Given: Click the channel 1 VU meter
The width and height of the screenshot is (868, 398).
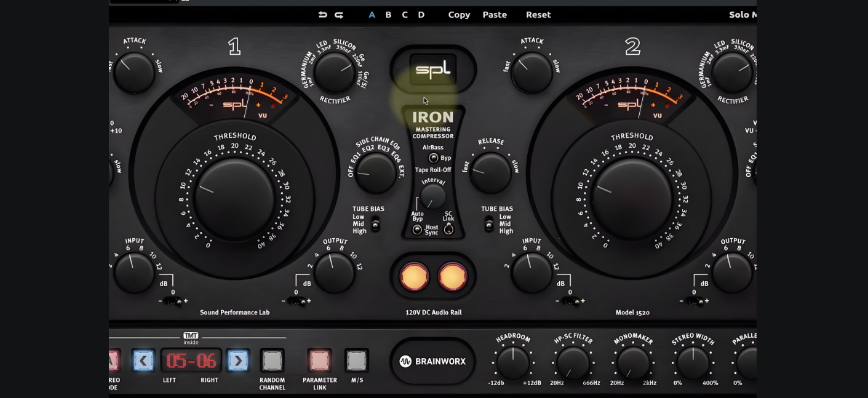Looking at the screenshot, I should click(234, 98).
